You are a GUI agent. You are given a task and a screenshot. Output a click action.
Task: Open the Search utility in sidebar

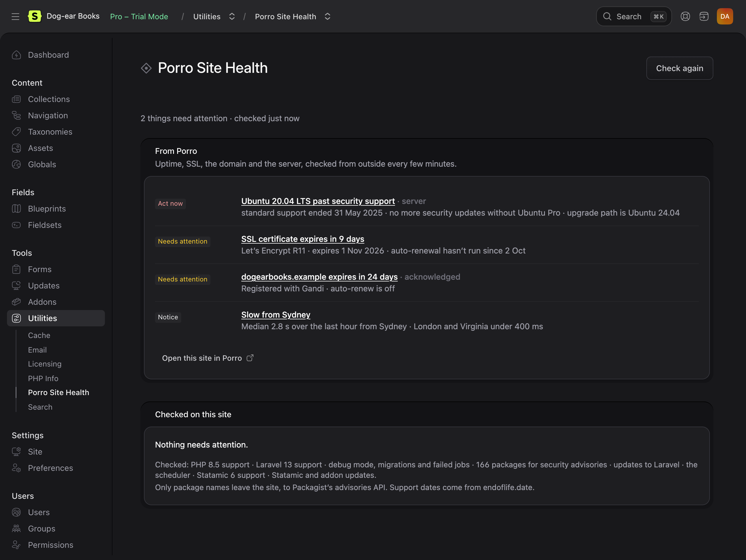(40, 407)
